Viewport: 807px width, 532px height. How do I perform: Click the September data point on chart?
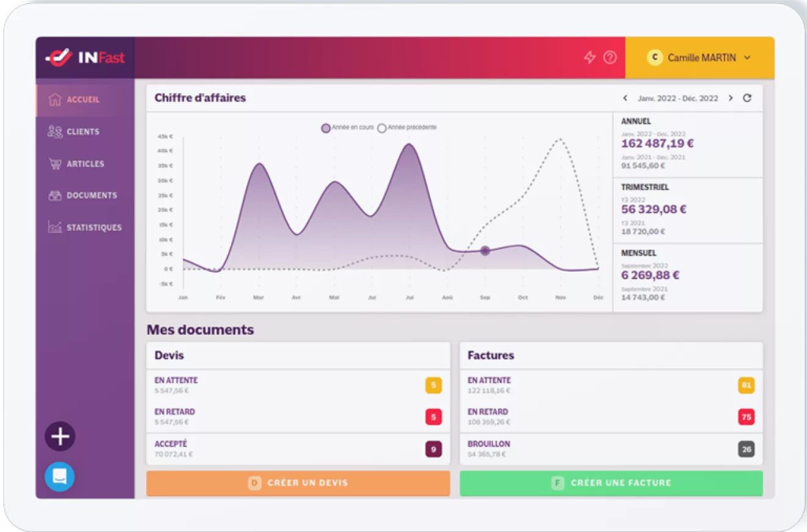point(485,250)
